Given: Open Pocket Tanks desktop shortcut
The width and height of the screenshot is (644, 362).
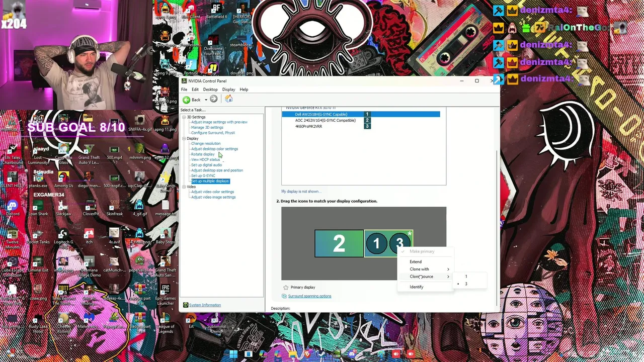Looking at the screenshot, I should (38, 236).
